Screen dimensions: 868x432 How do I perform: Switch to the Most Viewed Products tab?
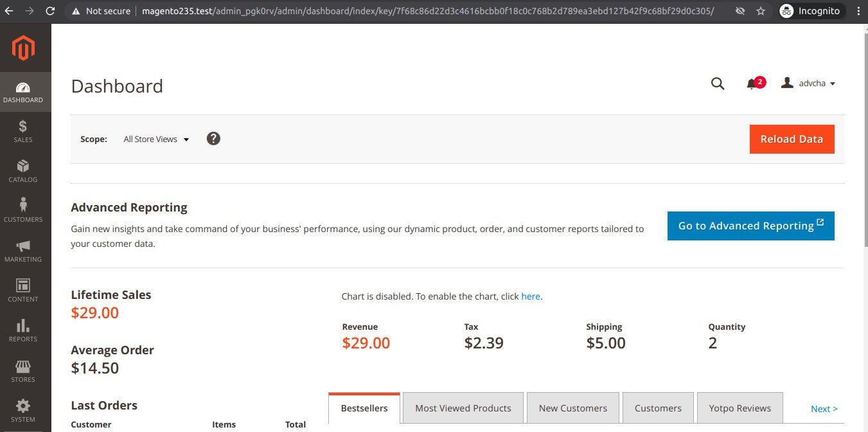463,408
